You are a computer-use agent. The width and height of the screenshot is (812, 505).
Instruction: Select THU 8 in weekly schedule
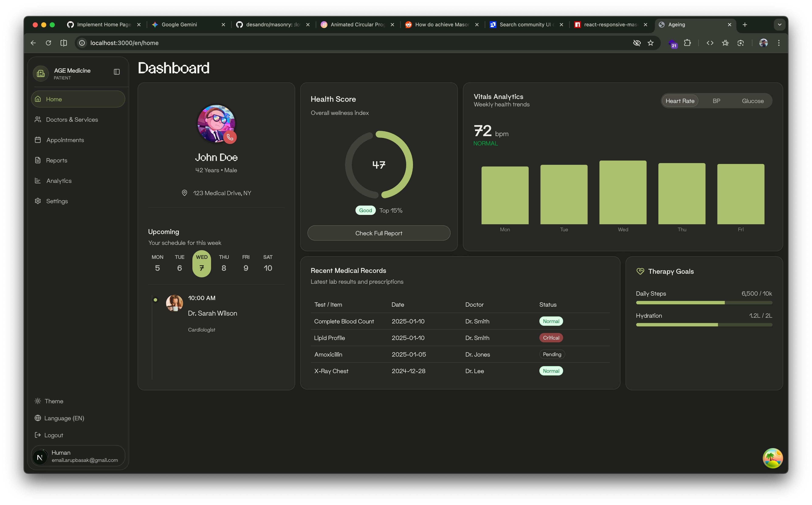(224, 264)
